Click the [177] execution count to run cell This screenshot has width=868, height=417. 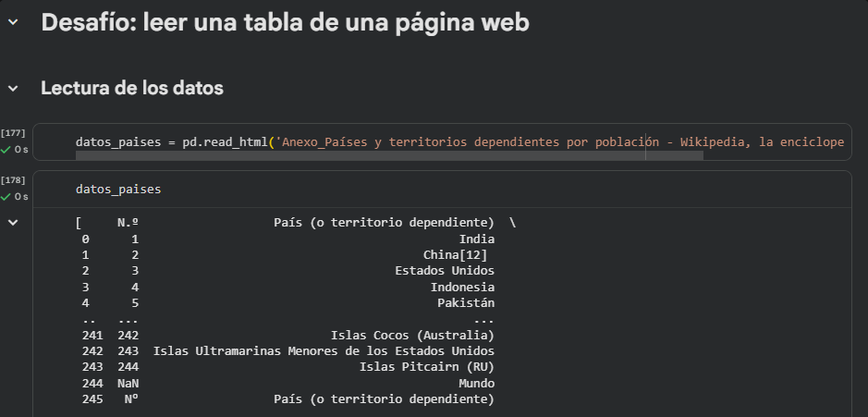click(x=13, y=133)
